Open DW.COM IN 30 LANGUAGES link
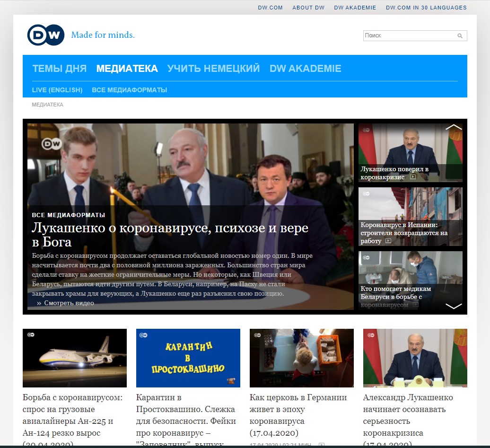Image resolution: width=490 pixels, height=448 pixels. click(x=426, y=8)
